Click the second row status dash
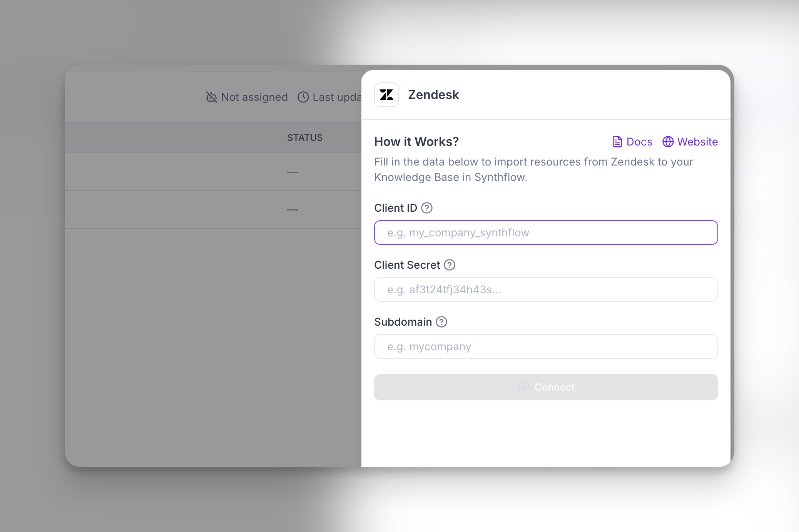Screen dimensions: 799x532 click(293, 210)
